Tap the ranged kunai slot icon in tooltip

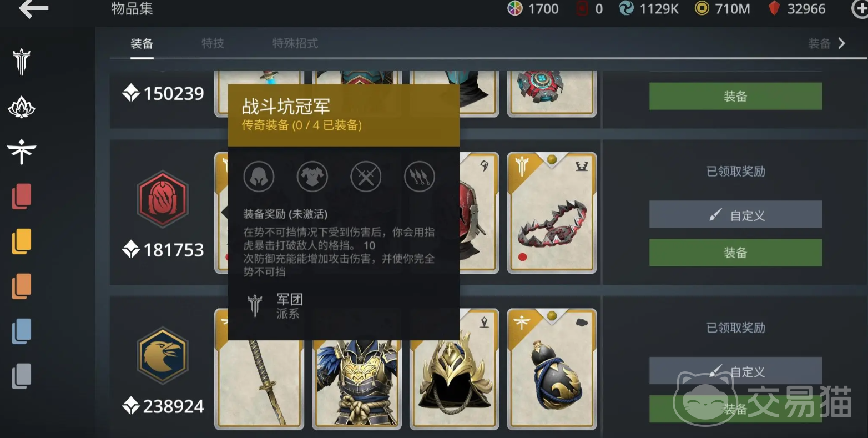[x=420, y=177]
